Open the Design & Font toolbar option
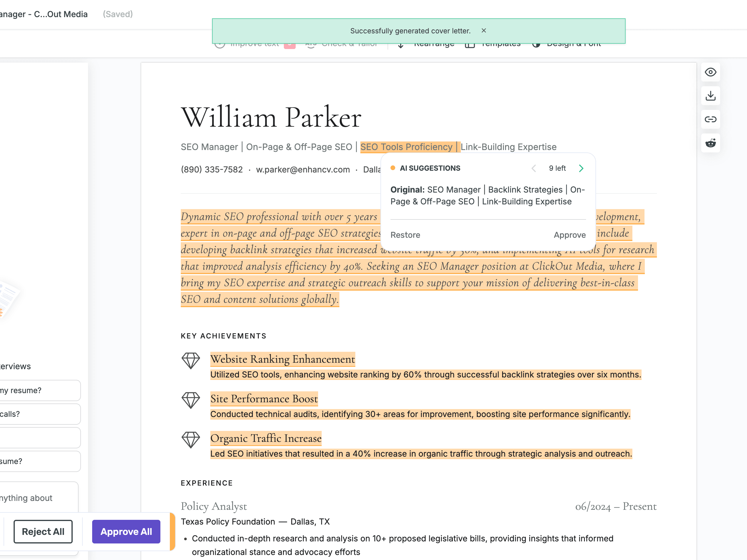 point(567,45)
